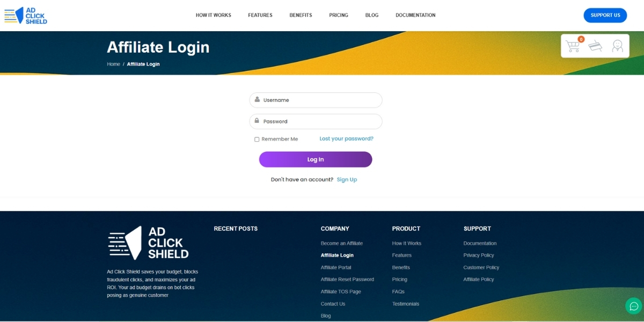
Task: Open Pricing footer link under Product
Action: [x=400, y=280]
